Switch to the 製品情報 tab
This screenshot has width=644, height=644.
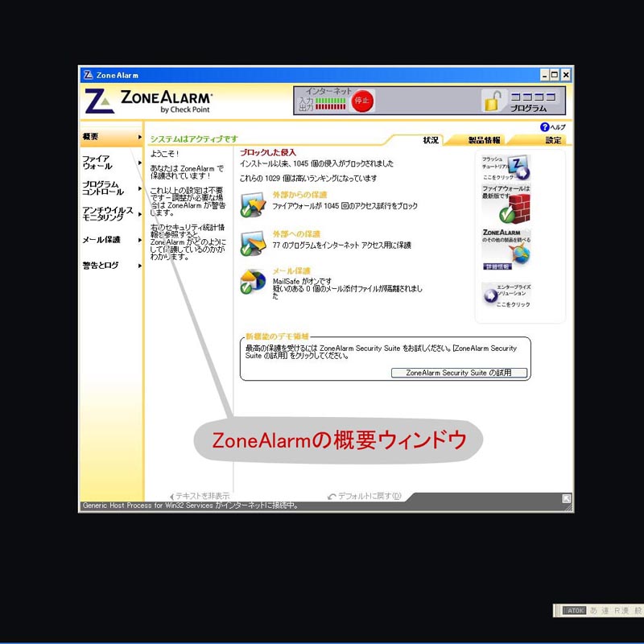pyautogui.click(x=485, y=140)
